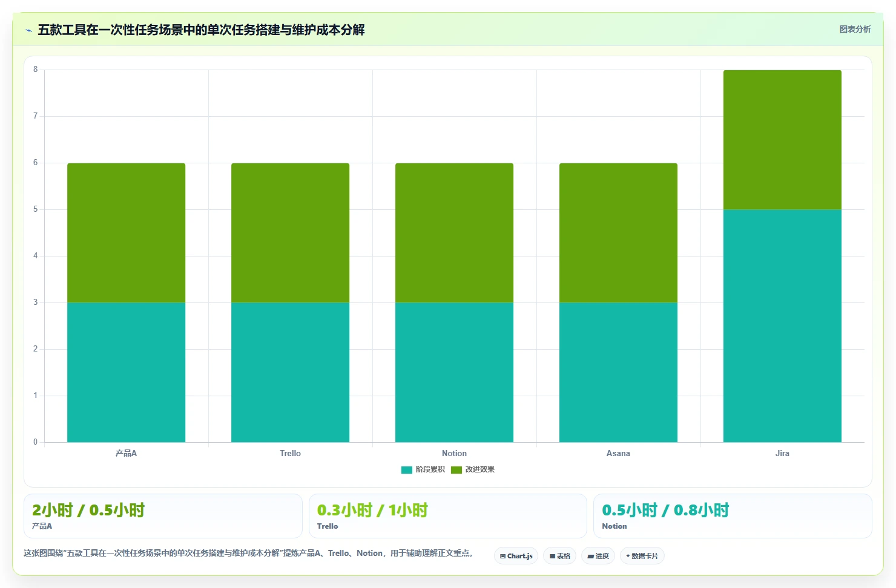Toggle the 改进效果 legend swatch
This screenshot has width=896, height=588.
pos(456,469)
